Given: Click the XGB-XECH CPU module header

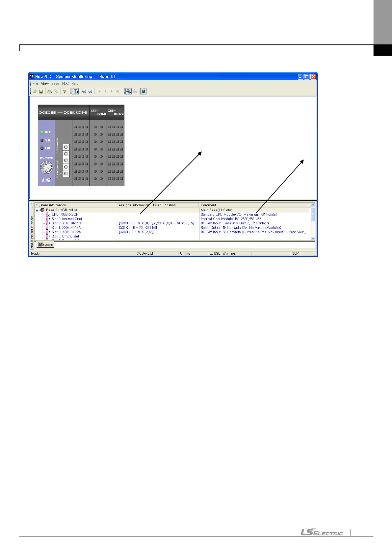Looking at the screenshot, I should click(63, 113).
